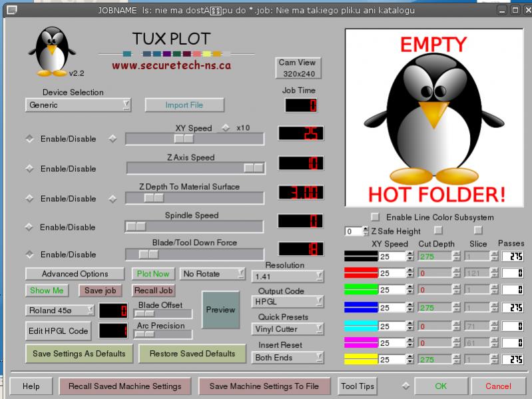Open the Device Selection Generic dropdown
Image resolution: width=532 pixels, height=399 pixels.
click(78, 105)
